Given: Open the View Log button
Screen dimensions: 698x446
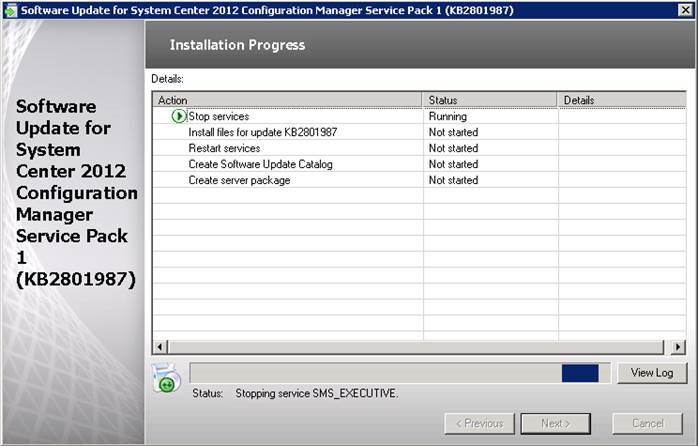Looking at the screenshot, I should (652, 373).
